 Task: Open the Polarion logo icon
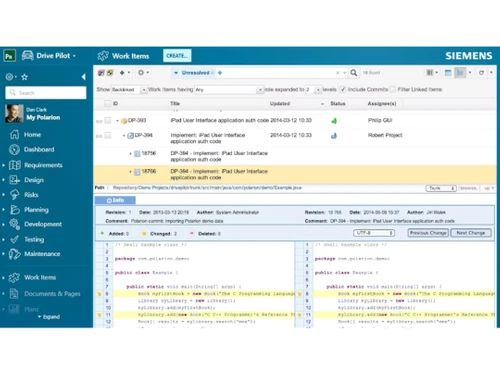tap(9, 56)
